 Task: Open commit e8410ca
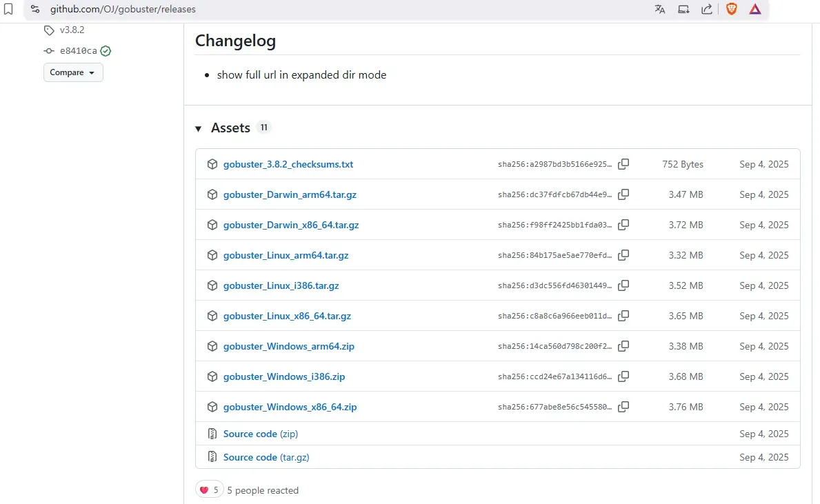click(x=78, y=51)
